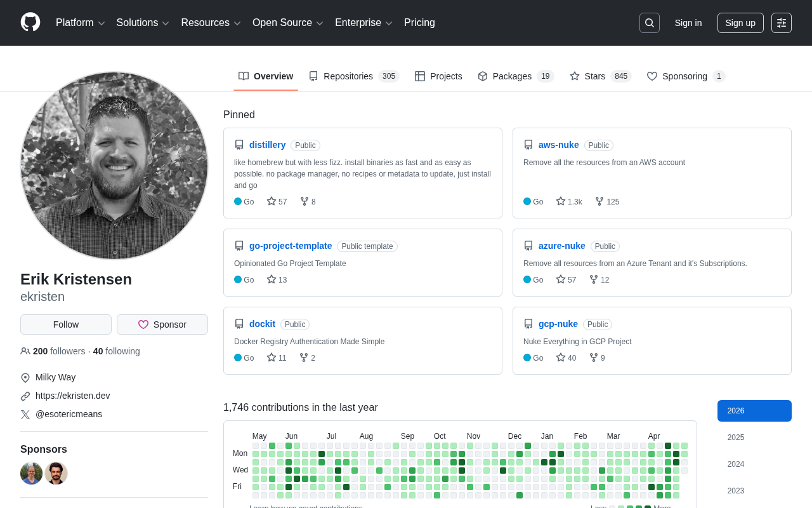Open the ekristen.dev website link
This screenshot has height=508, width=812.
72,396
